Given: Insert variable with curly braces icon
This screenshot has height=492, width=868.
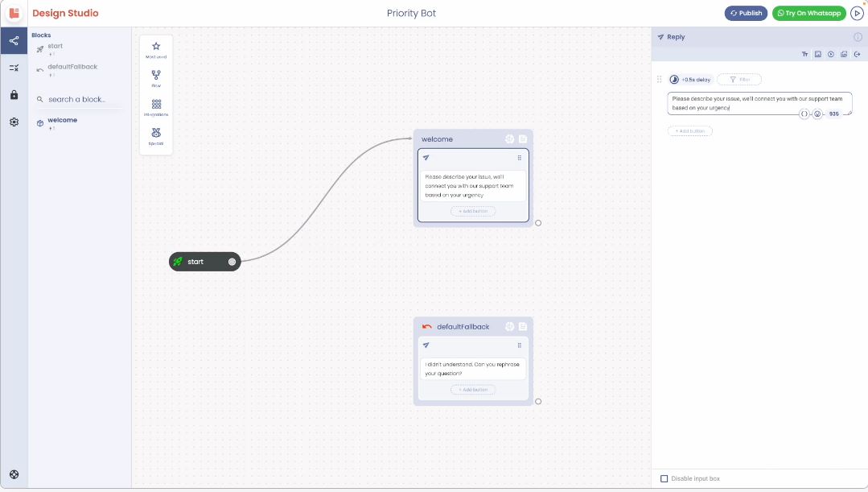Looking at the screenshot, I should tap(804, 114).
